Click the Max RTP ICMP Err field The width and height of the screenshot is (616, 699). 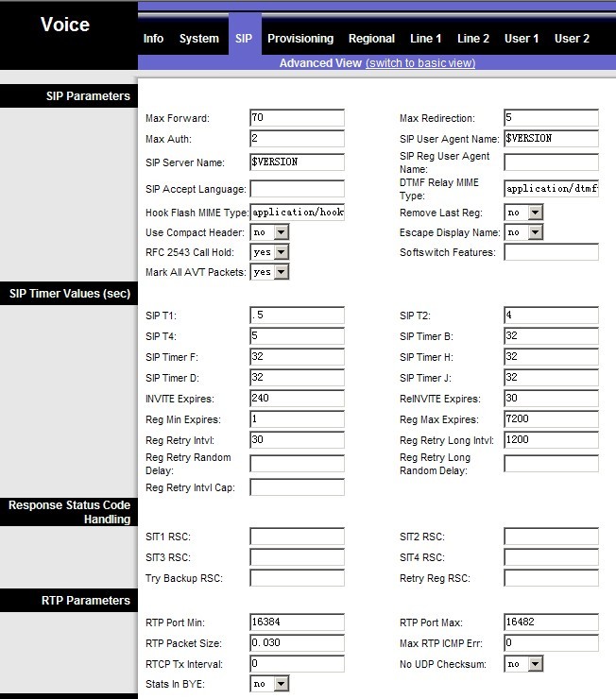tap(552, 643)
